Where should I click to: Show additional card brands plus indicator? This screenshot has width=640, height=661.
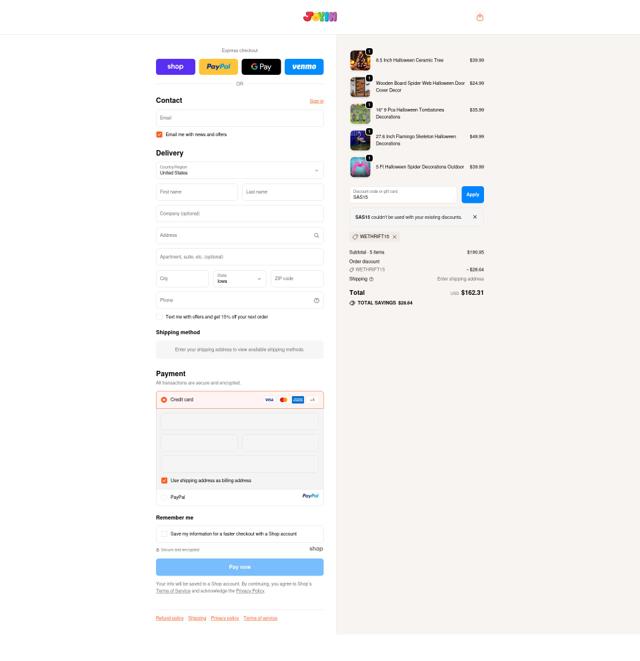click(x=312, y=400)
